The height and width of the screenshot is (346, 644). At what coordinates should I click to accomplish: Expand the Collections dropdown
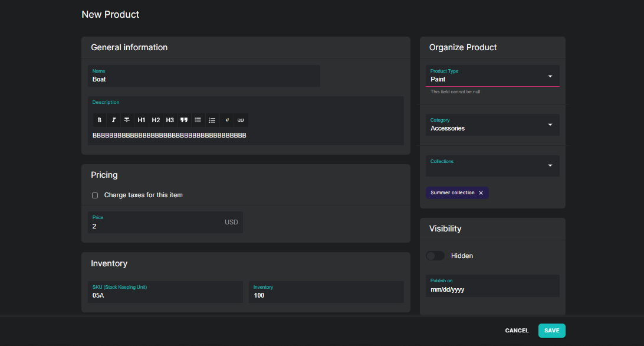pos(551,165)
